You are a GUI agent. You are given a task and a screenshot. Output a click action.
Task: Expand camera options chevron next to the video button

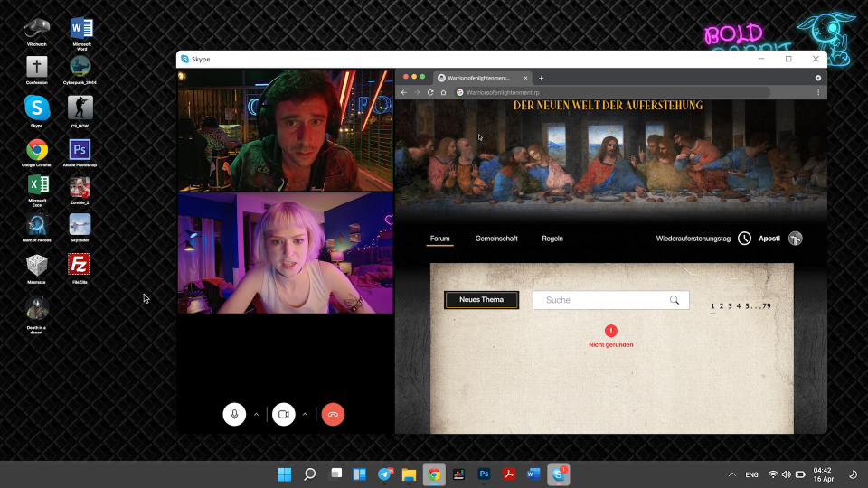click(x=305, y=415)
